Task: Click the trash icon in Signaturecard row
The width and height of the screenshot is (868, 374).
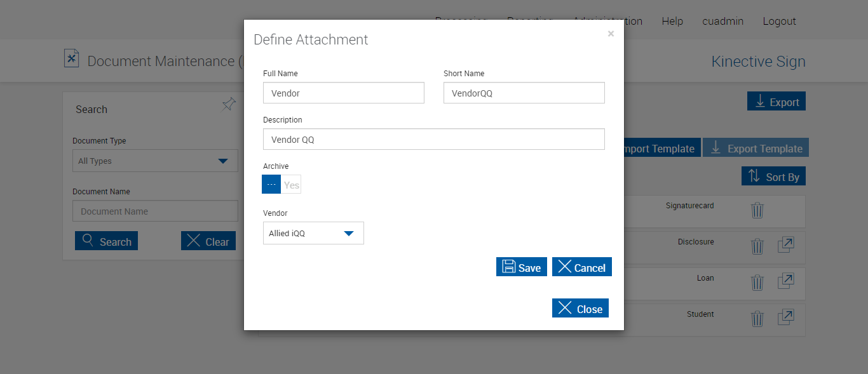Action: (757, 210)
